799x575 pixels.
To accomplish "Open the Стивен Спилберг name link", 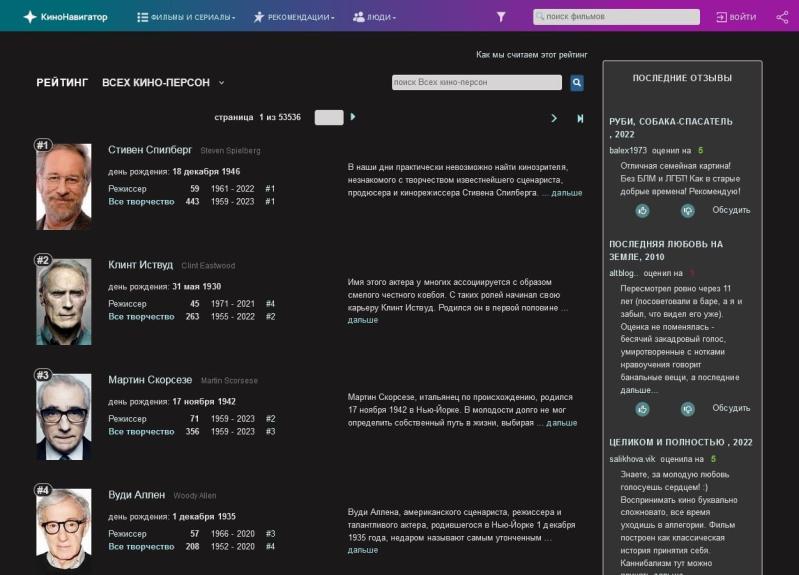I will (150, 150).
